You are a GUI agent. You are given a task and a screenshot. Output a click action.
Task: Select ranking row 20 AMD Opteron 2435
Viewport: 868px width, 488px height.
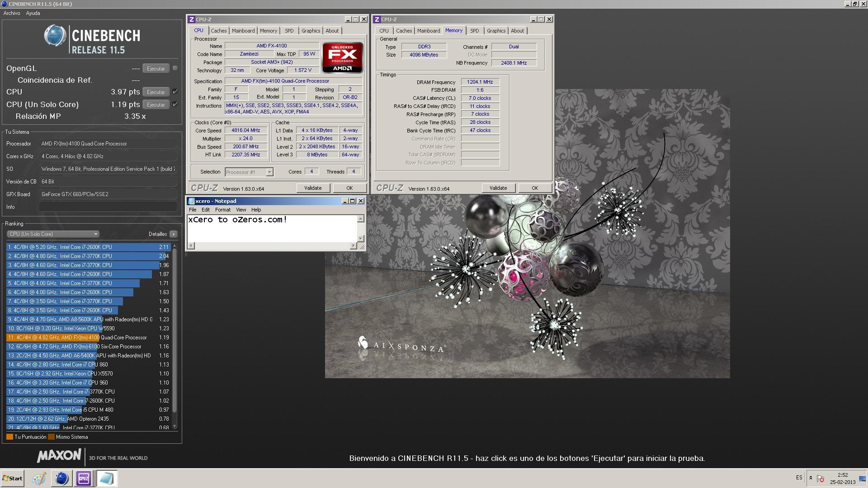(x=88, y=419)
